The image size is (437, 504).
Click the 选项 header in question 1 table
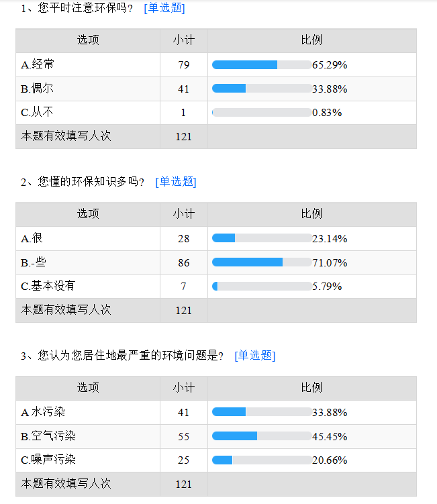88,40
